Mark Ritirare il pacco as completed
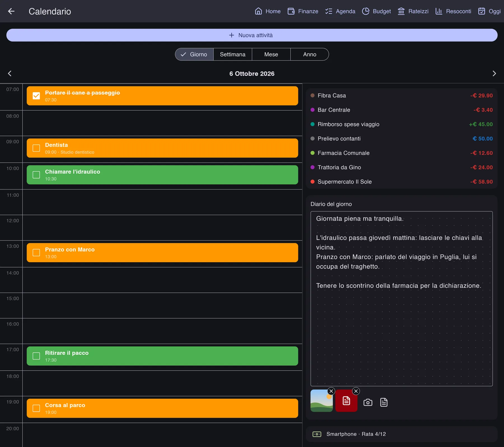504x447 pixels. coord(36,356)
